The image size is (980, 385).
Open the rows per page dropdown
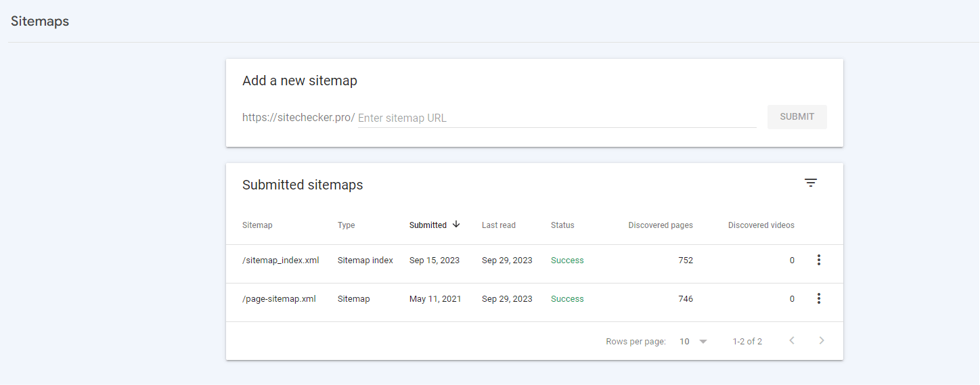[x=694, y=342]
